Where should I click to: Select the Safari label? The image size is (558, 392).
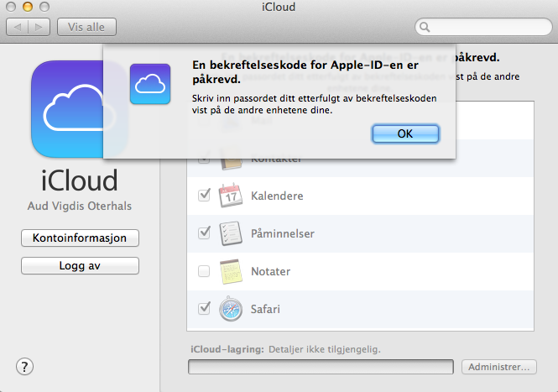(x=265, y=309)
